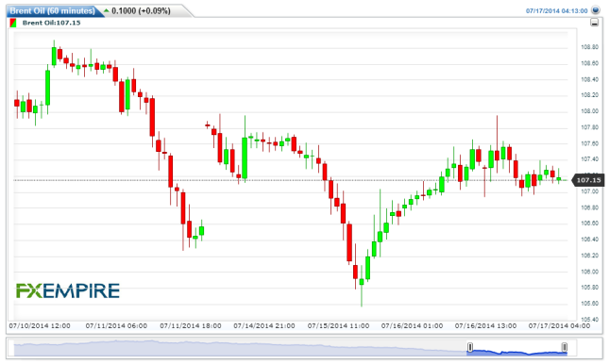The width and height of the screenshot is (609, 364).
Task: Click the 07/17/2014 04:00 axis label
Action: 559,326
